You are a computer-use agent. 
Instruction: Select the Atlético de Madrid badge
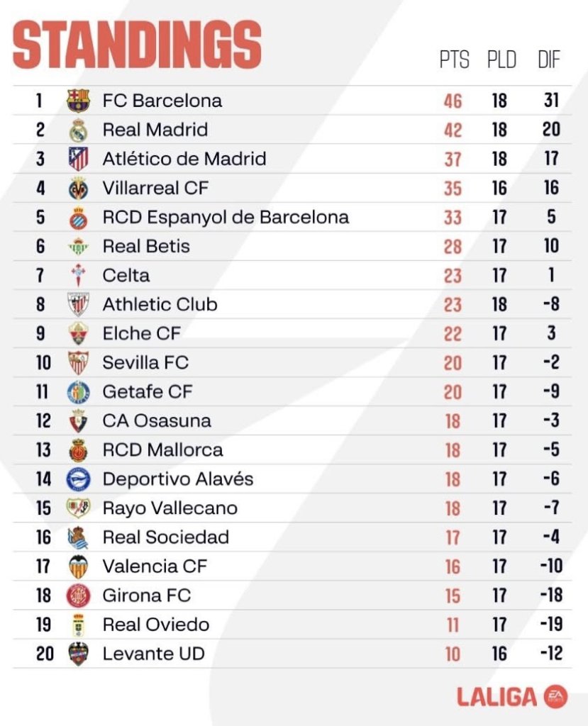pos(78,159)
